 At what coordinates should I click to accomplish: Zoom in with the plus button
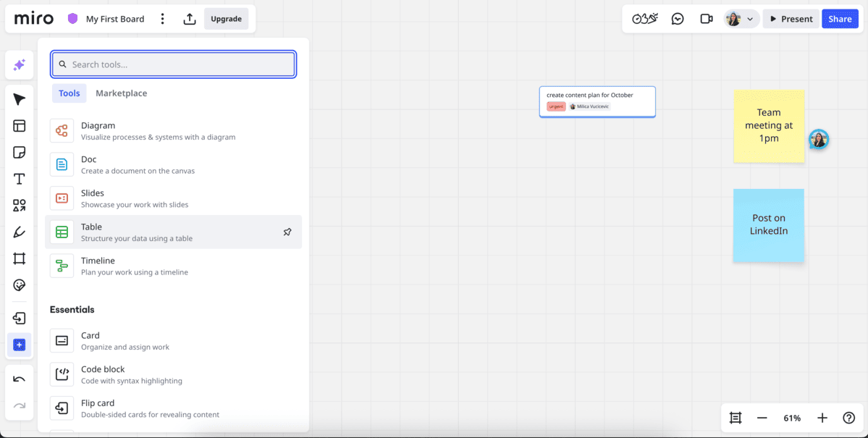tap(822, 418)
